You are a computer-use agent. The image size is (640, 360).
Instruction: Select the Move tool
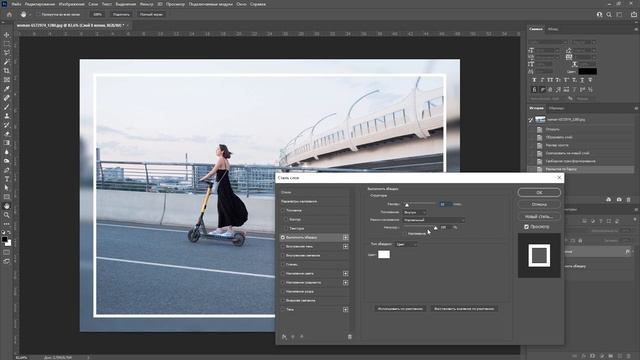tap(7, 35)
